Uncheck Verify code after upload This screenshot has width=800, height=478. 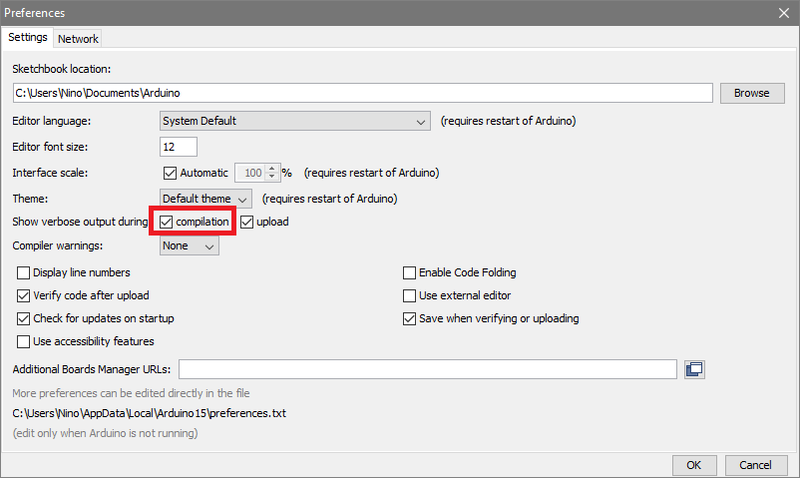(x=24, y=296)
